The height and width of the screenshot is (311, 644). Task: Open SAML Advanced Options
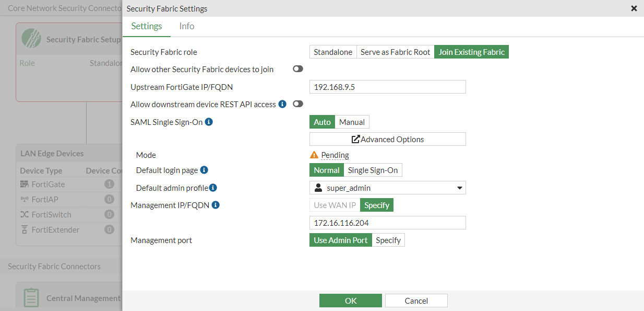coord(387,139)
